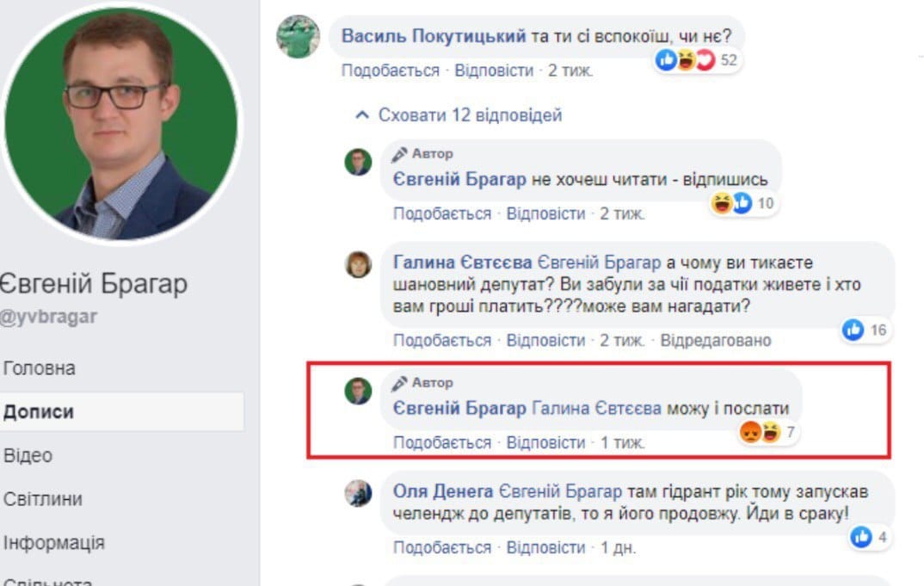The width and height of the screenshot is (924, 586).
Task: Reply to Галина Євтєєва's comment via Відповісти
Action: (x=545, y=341)
